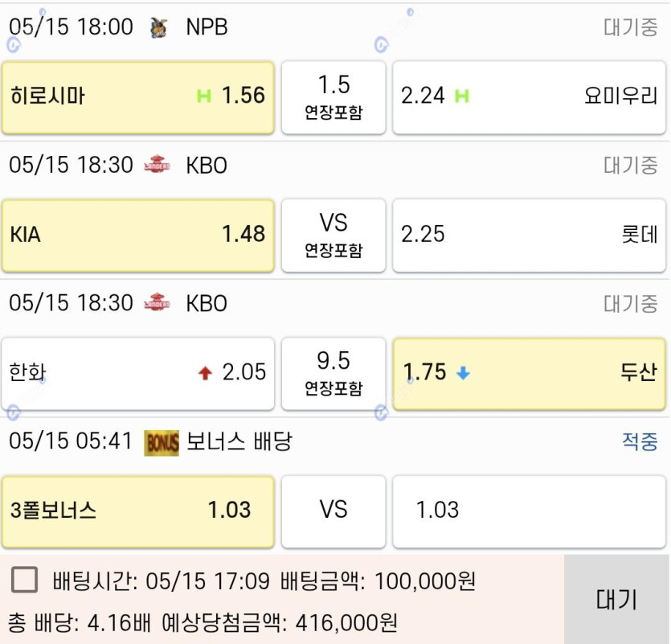
Task: Select 요미우리 at odds 2.24
Action: [x=529, y=97]
